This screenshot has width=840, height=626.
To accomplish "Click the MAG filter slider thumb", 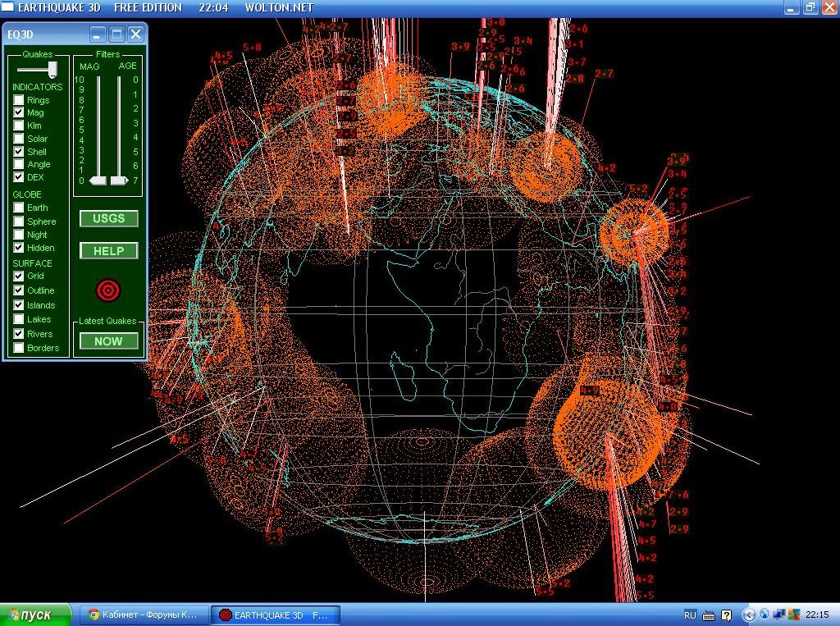I will pos(98,180).
